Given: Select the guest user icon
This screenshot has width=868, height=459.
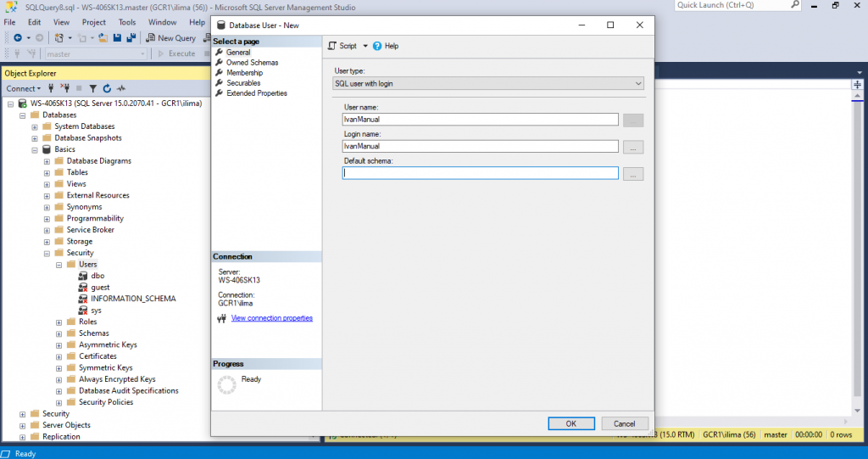Looking at the screenshot, I should click(83, 287).
